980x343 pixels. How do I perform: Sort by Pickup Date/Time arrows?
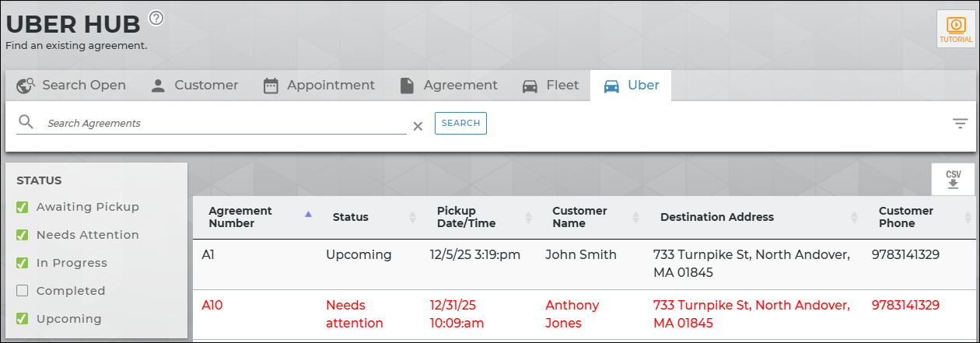coord(529,218)
